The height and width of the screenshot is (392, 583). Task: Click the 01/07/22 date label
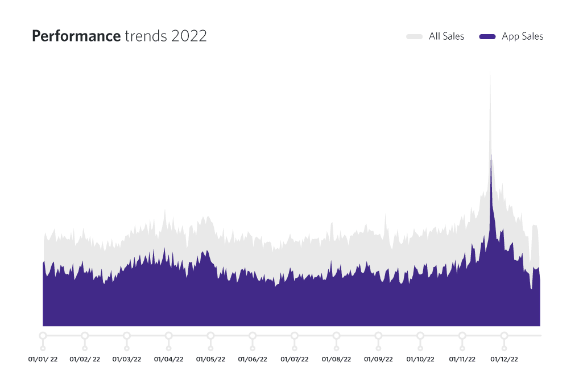(294, 359)
